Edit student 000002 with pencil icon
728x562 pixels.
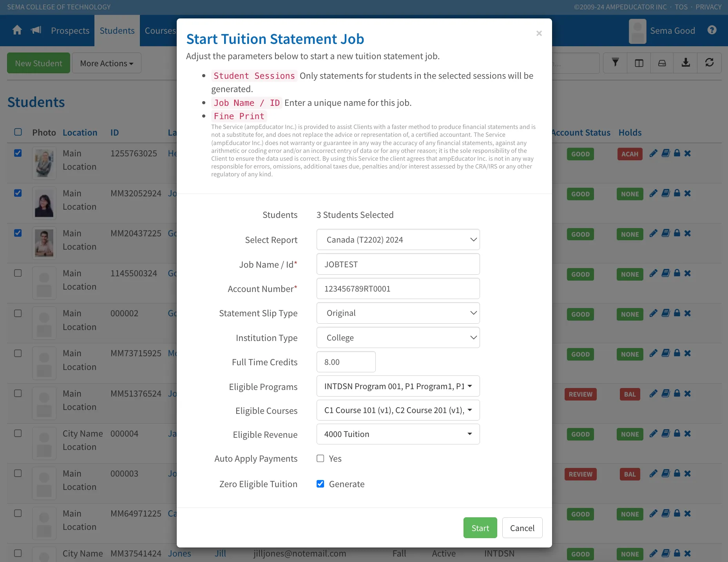pyautogui.click(x=653, y=313)
